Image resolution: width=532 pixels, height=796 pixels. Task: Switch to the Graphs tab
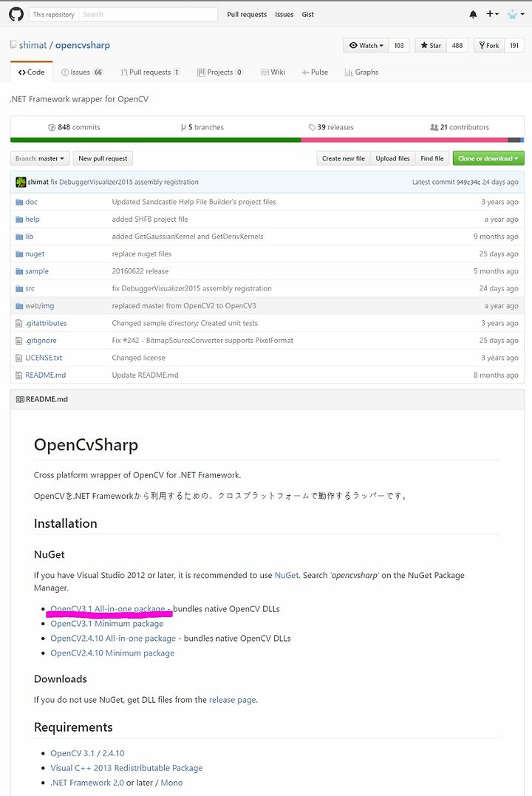361,72
